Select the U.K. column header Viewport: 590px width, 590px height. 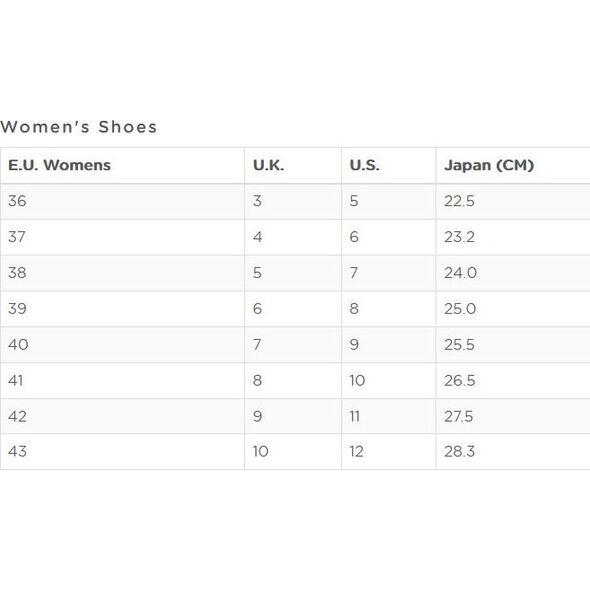click(x=293, y=166)
